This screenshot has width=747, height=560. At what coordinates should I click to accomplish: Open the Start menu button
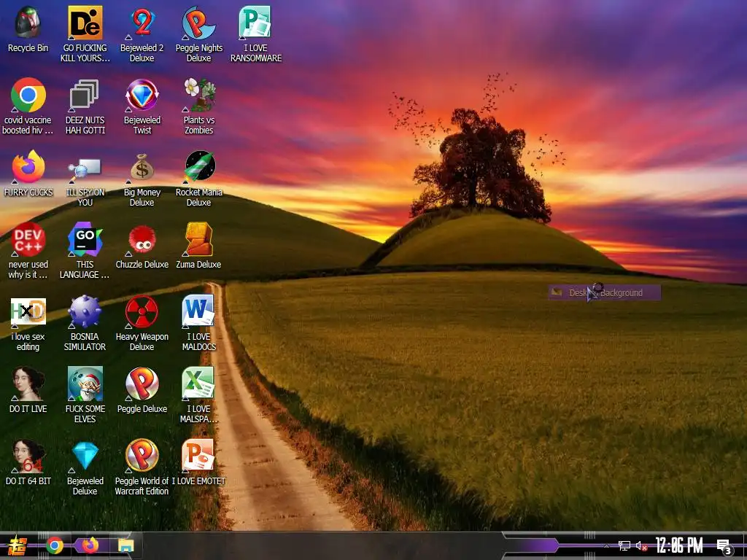[17, 545]
